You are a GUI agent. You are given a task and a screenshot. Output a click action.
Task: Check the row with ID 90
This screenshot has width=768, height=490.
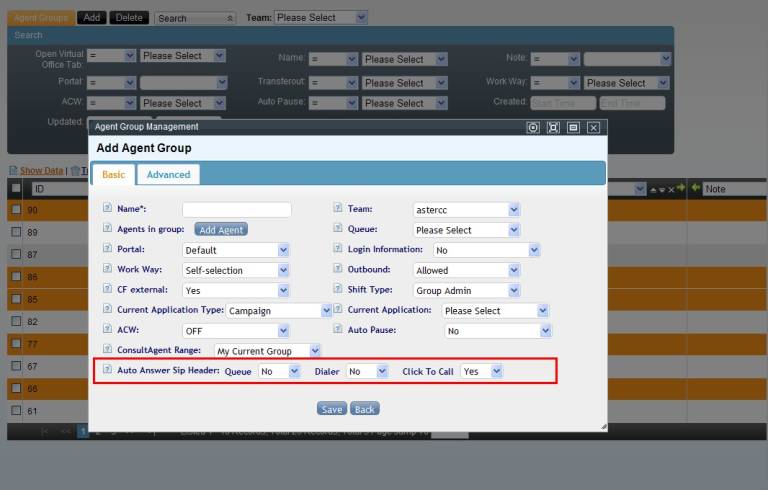pyautogui.click(x=16, y=209)
